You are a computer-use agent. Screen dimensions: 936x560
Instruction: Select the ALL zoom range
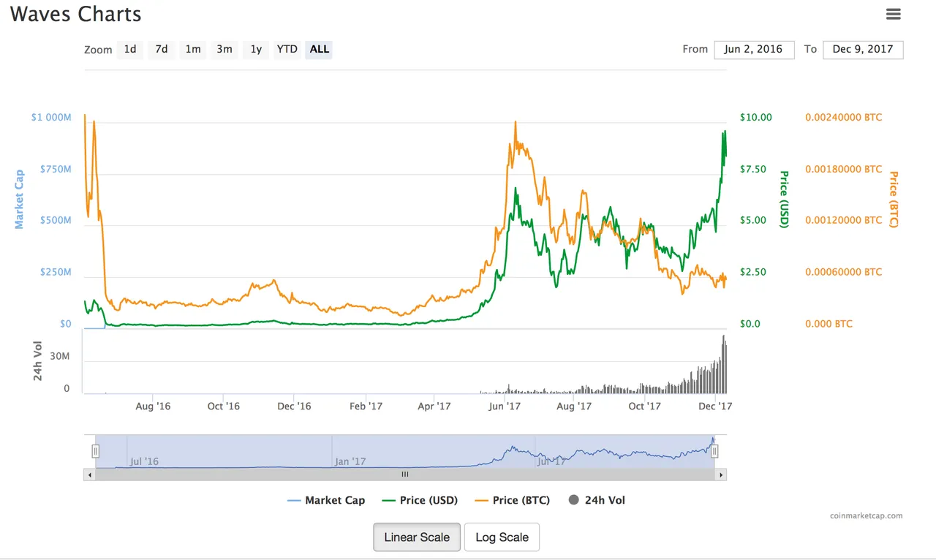pos(320,49)
